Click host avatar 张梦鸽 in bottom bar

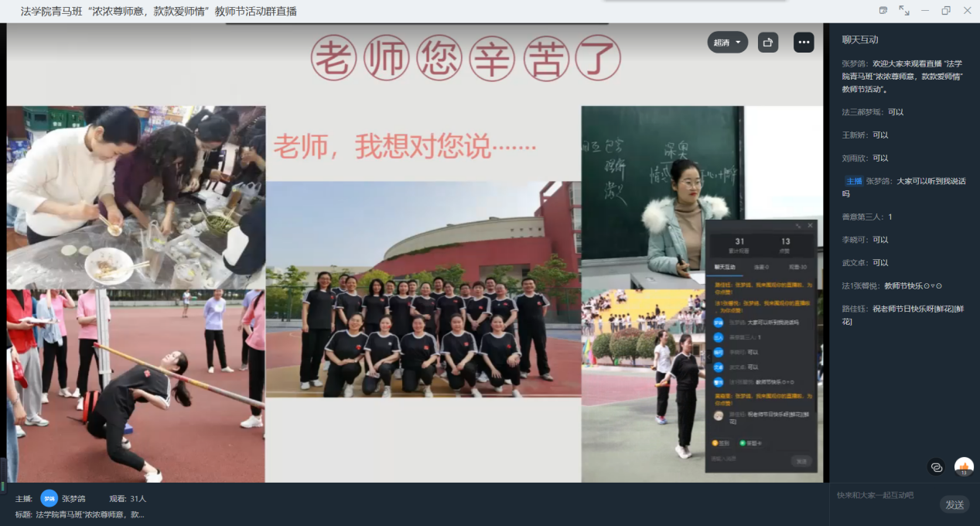point(50,499)
